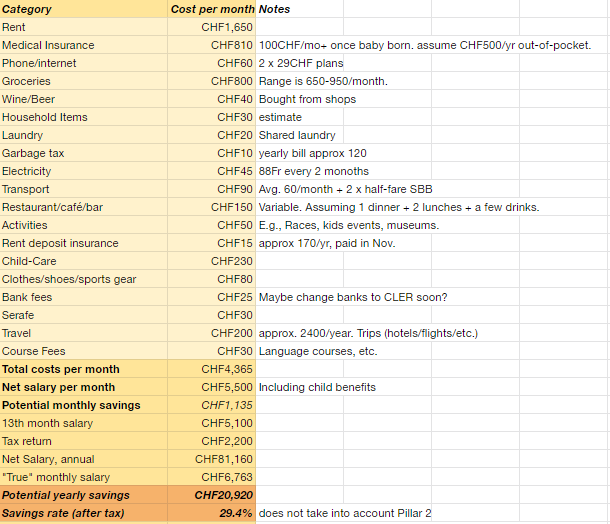Click the CHF200 travel cost cell
This screenshot has height=524, width=610.
(x=212, y=333)
